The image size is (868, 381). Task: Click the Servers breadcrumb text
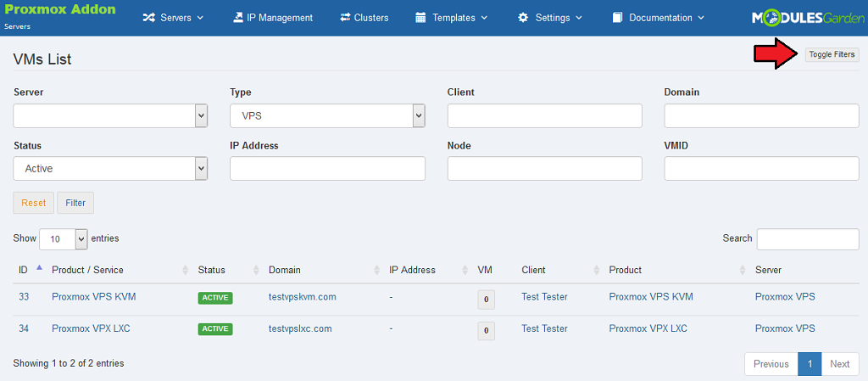(17, 26)
